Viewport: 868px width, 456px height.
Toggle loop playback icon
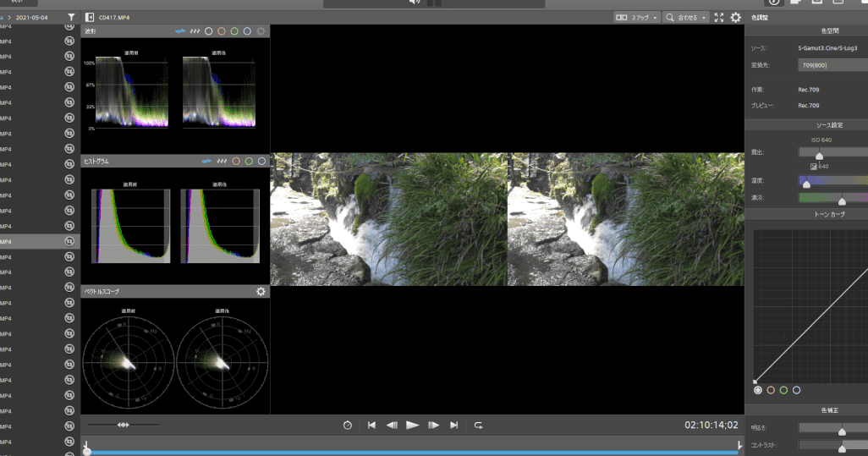pos(478,426)
